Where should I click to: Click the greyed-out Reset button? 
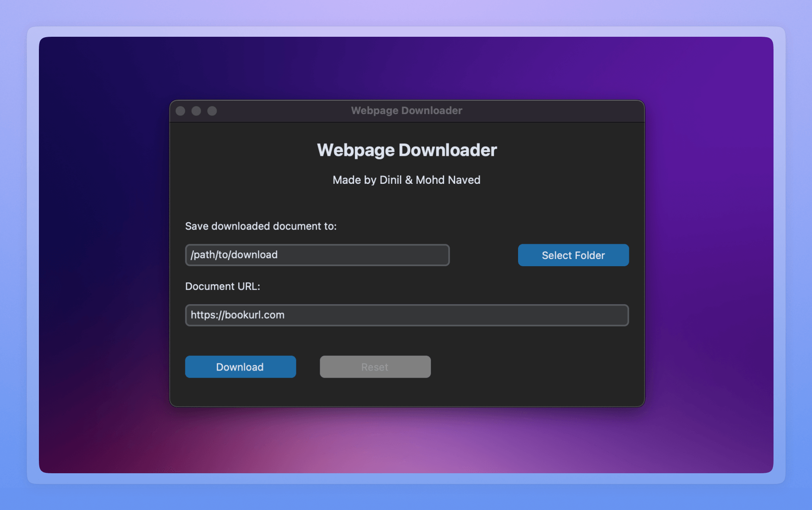[x=375, y=367]
